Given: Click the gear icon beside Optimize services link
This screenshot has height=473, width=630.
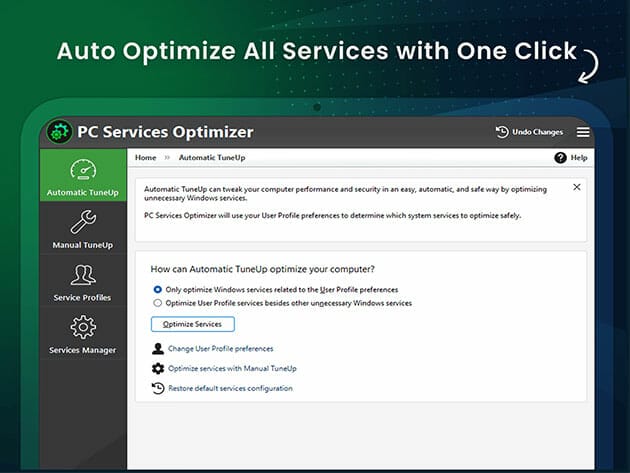Looking at the screenshot, I should [157, 368].
